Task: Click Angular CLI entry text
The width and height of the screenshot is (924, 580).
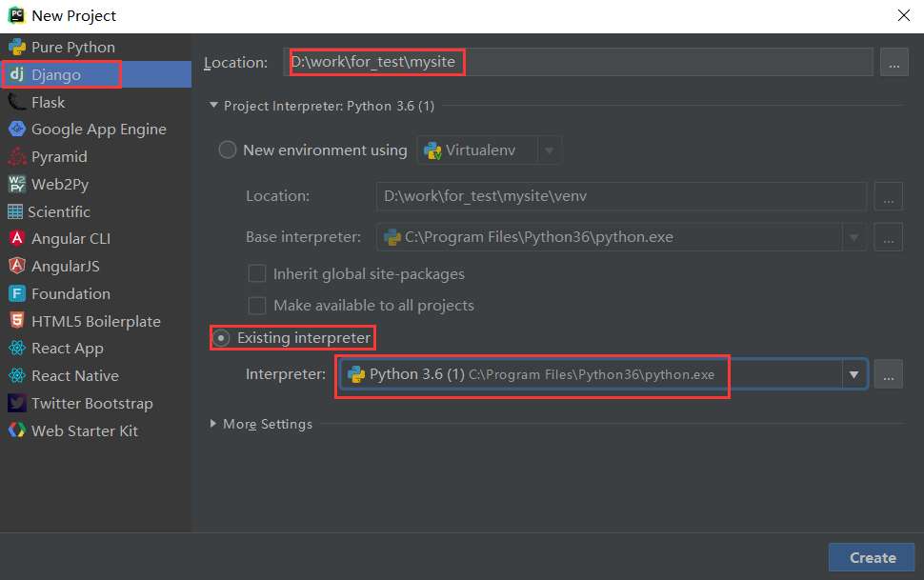Action: click(70, 239)
